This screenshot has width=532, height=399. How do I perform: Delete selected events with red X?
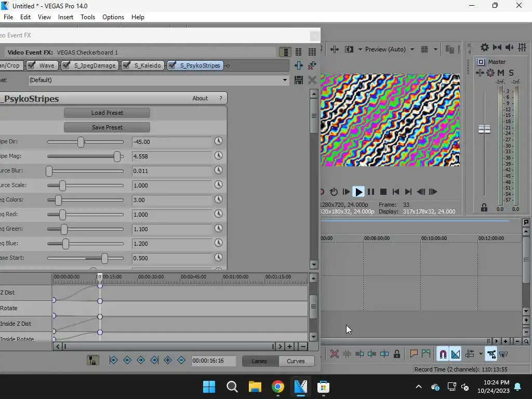(335, 354)
